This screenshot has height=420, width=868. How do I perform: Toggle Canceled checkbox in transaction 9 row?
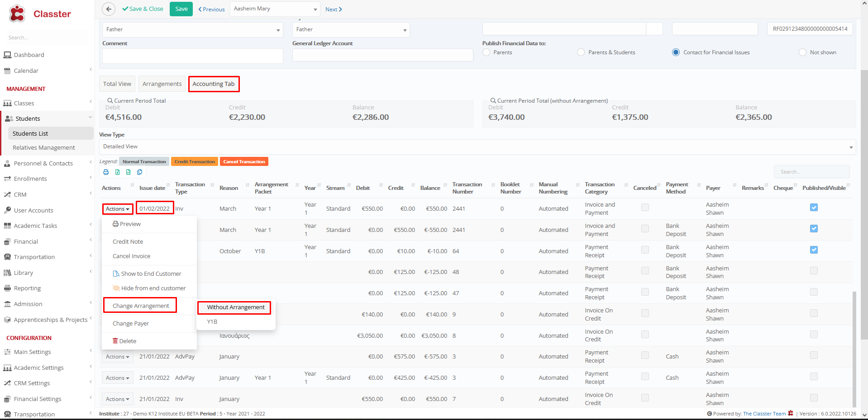coord(645,313)
